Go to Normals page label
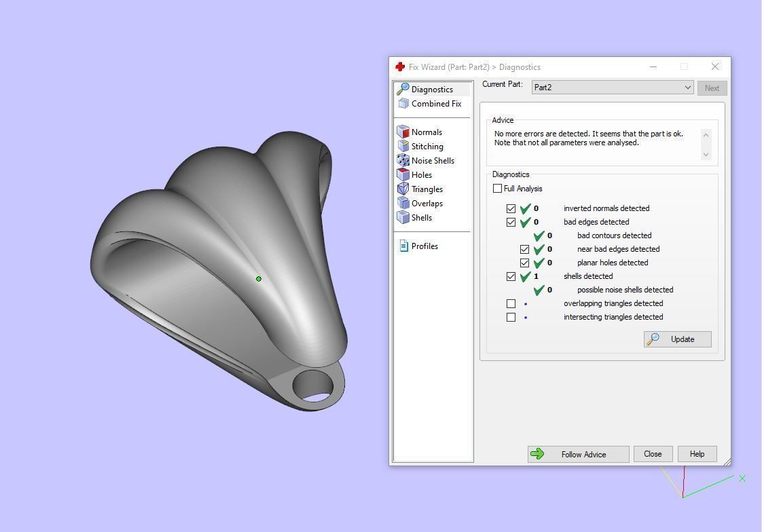Viewport: 762px width, 532px height. click(427, 132)
